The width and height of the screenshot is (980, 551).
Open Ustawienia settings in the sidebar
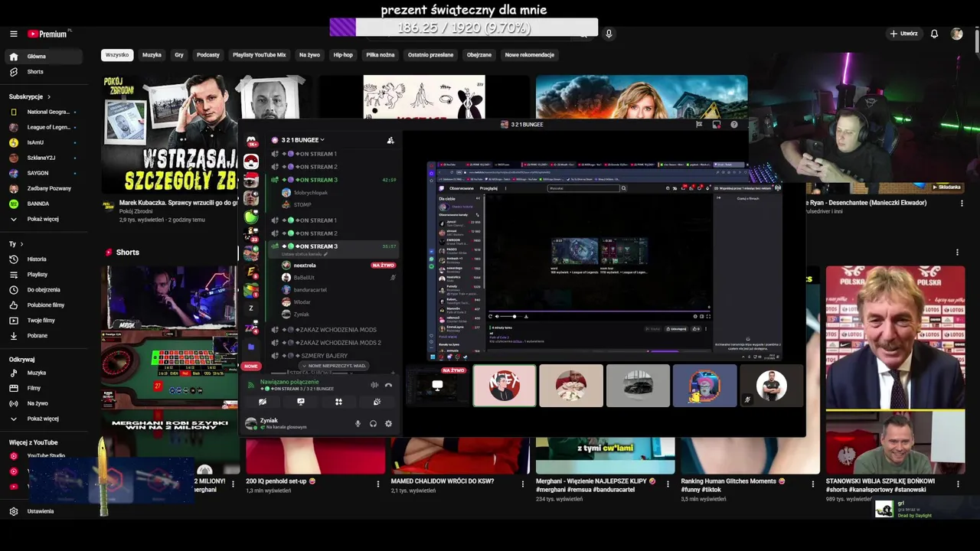44,511
